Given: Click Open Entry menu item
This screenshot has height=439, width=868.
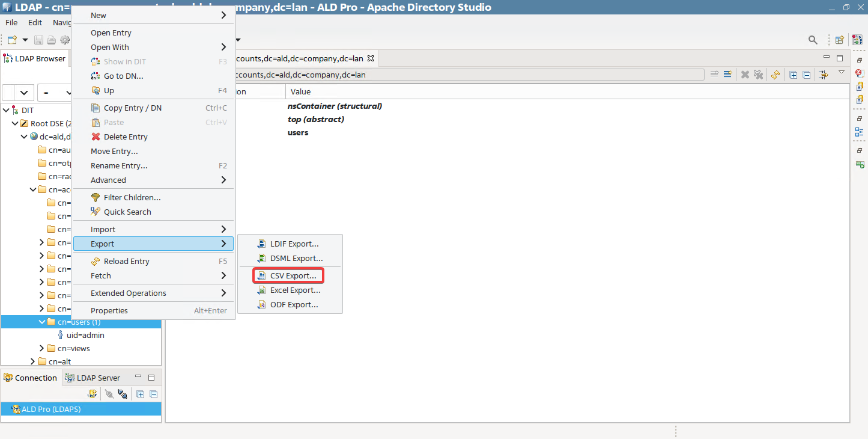Looking at the screenshot, I should coord(153,32).
